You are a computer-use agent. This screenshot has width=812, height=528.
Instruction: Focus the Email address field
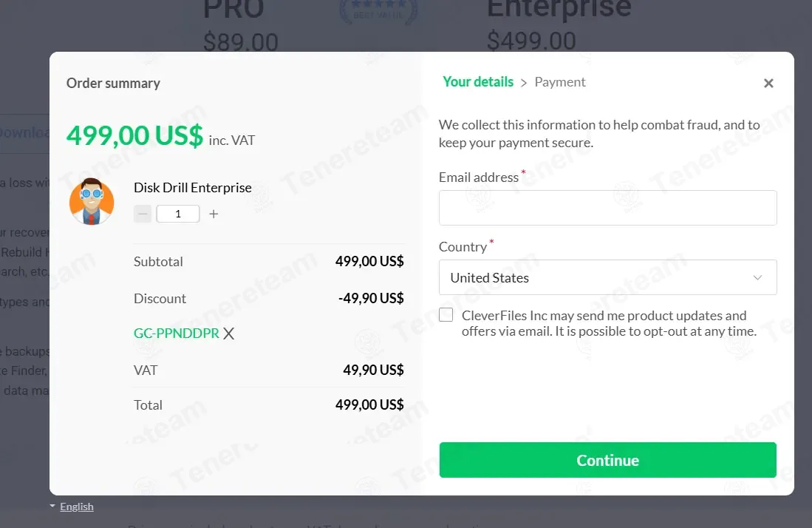(x=607, y=208)
